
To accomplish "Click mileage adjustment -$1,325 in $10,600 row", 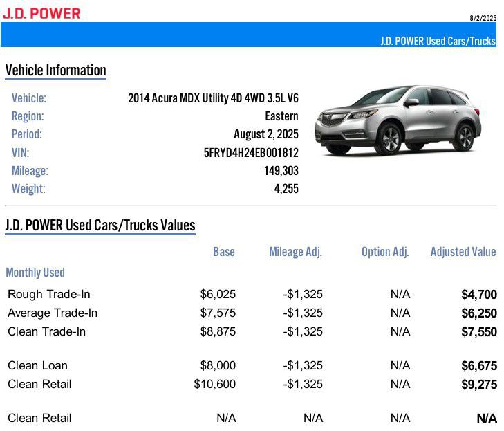I will click(x=303, y=385).
